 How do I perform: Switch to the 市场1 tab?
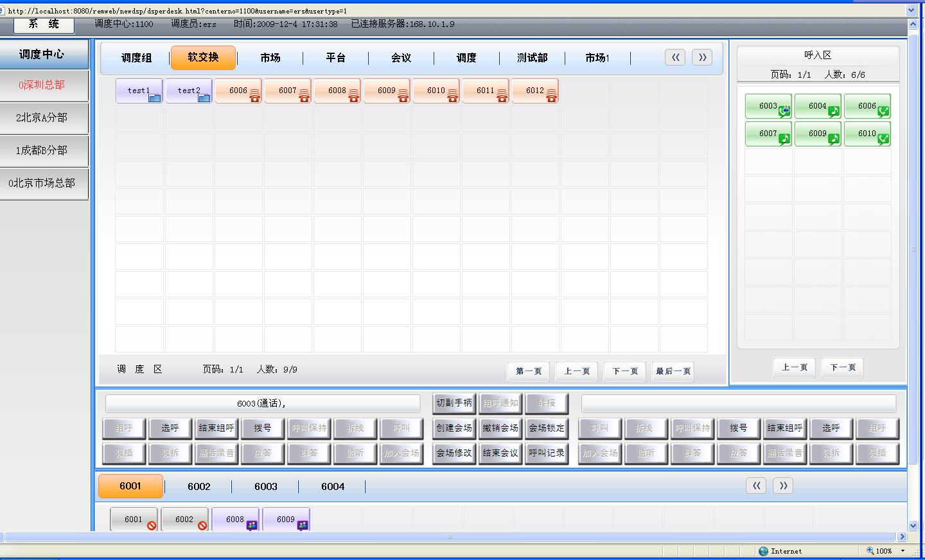[598, 58]
